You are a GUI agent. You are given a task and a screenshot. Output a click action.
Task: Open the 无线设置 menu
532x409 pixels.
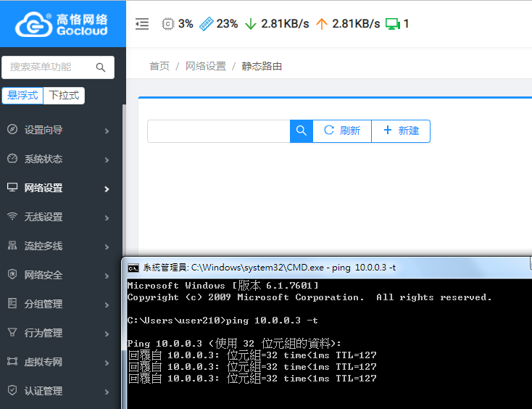click(x=60, y=217)
